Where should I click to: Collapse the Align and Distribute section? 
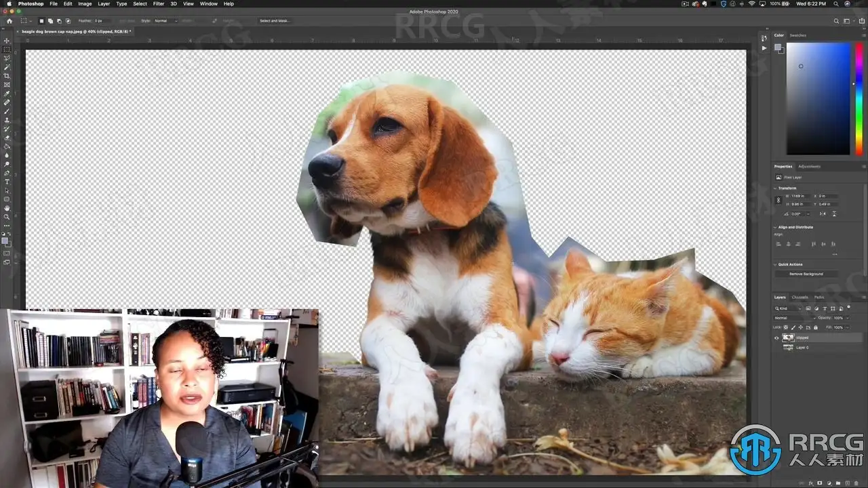point(775,227)
